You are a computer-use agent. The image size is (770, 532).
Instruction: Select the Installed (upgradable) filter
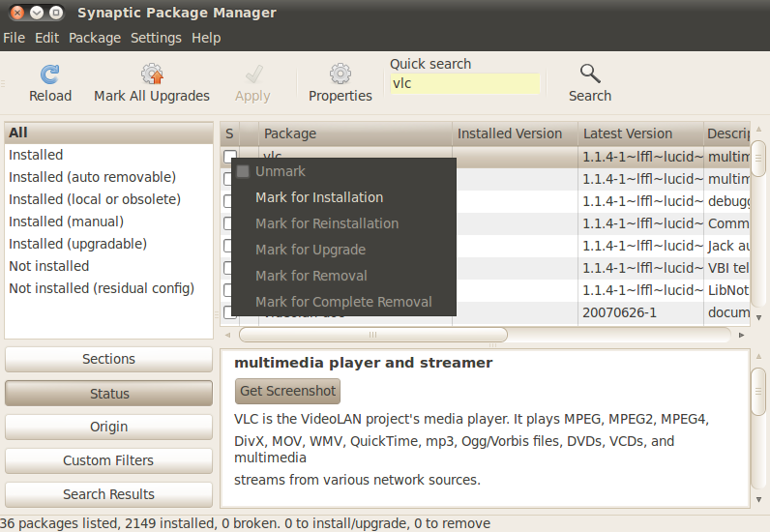(78, 244)
